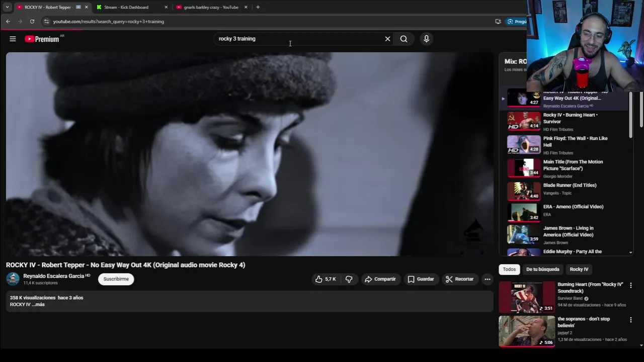Play Rocky IV Burning Heart Survivor in mix
The image size is (644, 362).
[x=568, y=121]
